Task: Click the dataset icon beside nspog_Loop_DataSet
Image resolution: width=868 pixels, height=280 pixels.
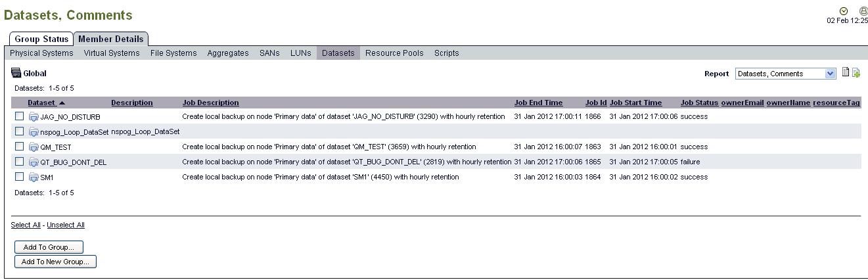Action: 34,131
